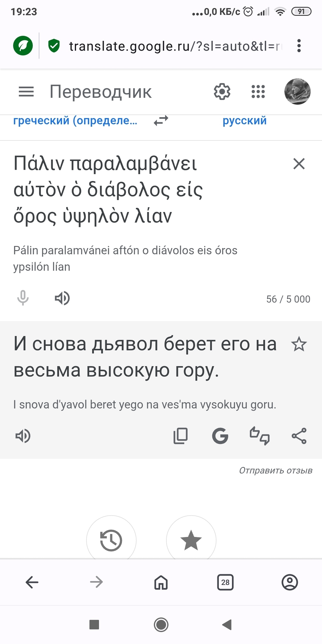Open translation history
The image size is (322, 644).
click(111, 540)
